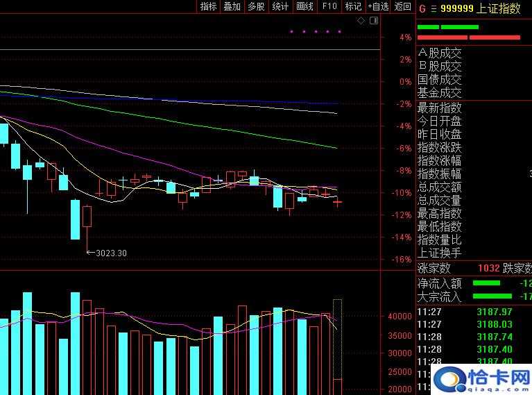Select the 画线 drawing tool
532x395 pixels.
click(x=304, y=6)
